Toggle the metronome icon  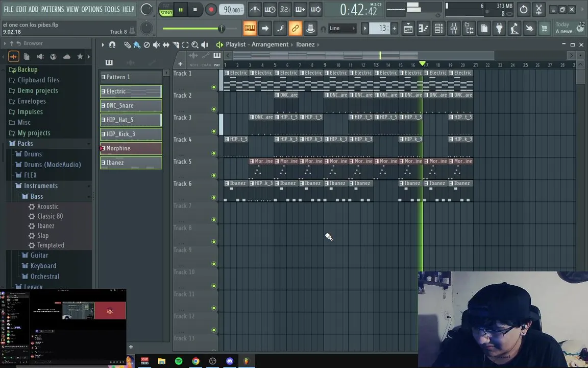255,9
